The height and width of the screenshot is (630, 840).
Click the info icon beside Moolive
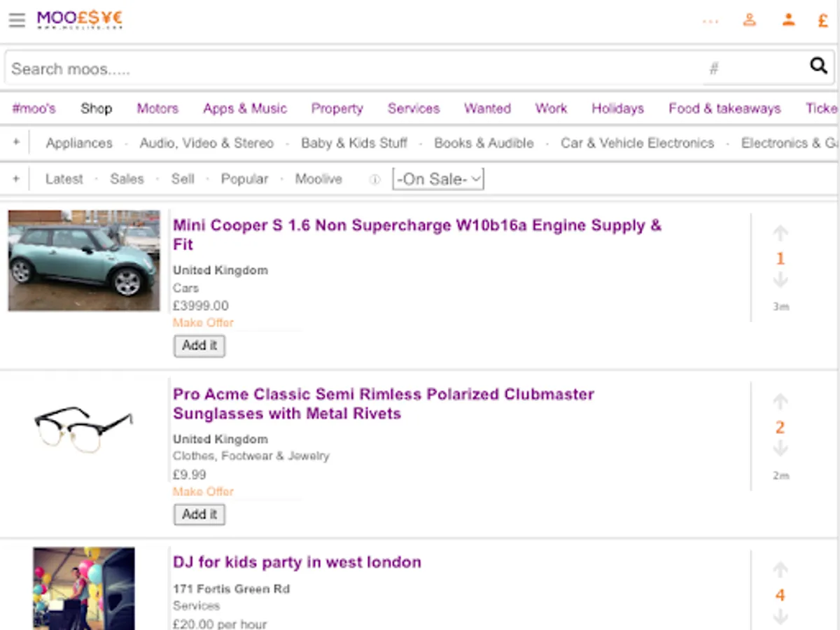pyautogui.click(x=374, y=179)
